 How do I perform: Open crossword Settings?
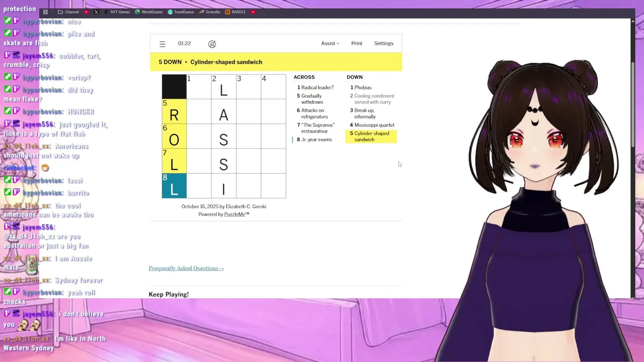tap(384, 43)
